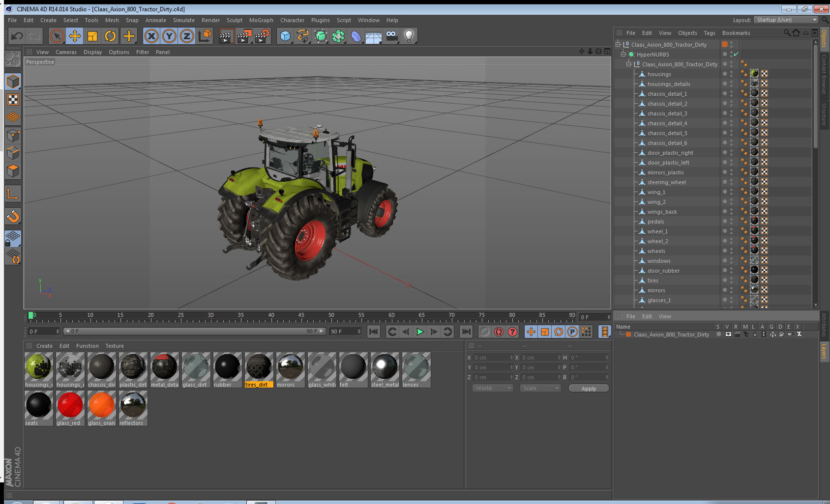Open the Sculpt menu
The width and height of the screenshot is (830, 504).
pos(234,20)
